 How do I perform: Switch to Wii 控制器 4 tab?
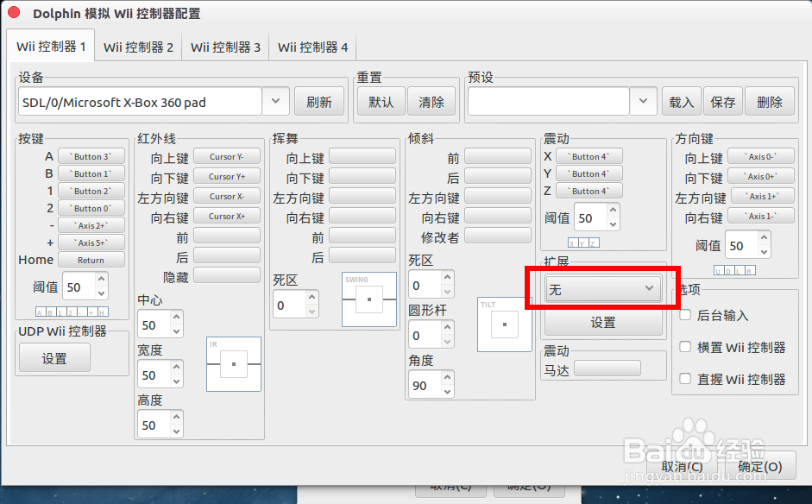click(x=312, y=47)
